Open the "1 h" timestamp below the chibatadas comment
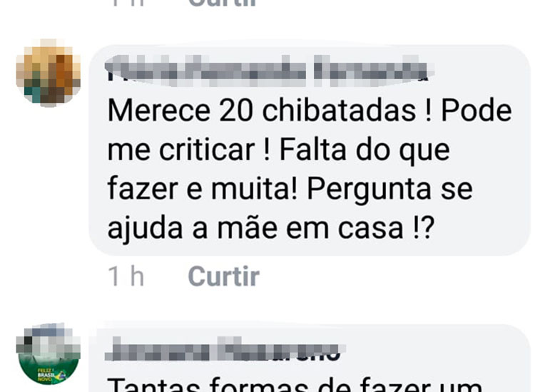Screen dimensions: 535x392 126,276
